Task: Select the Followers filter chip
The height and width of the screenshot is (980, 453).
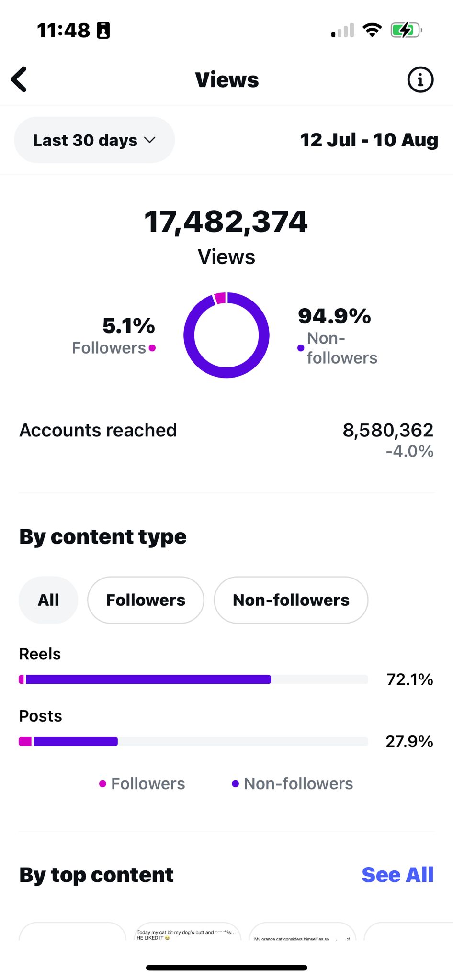Action: (146, 600)
